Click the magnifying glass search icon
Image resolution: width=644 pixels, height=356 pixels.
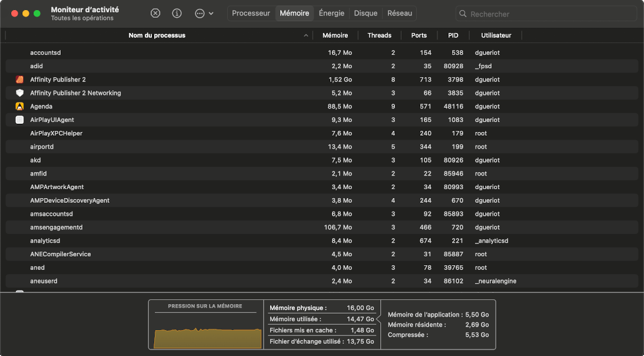tap(464, 14)
